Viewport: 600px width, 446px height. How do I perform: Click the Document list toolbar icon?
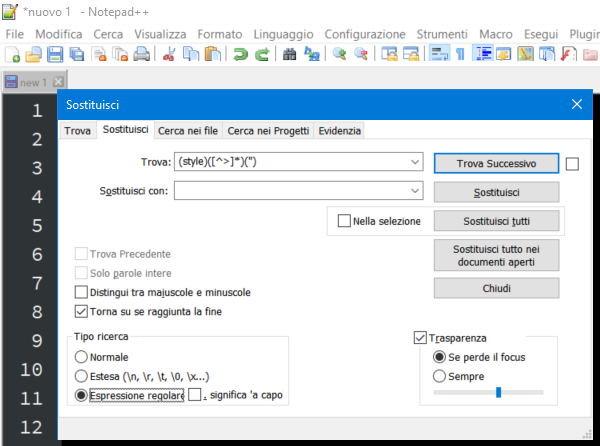coord(547,54)
